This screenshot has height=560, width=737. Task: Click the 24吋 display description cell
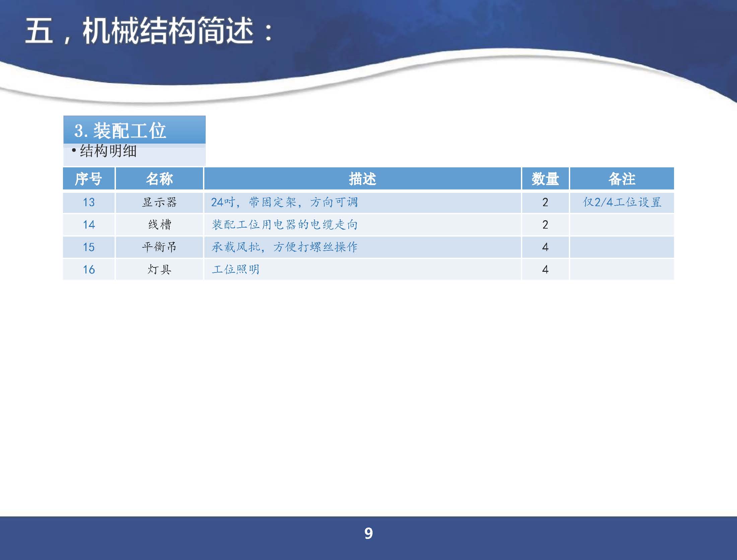point(284,203)
